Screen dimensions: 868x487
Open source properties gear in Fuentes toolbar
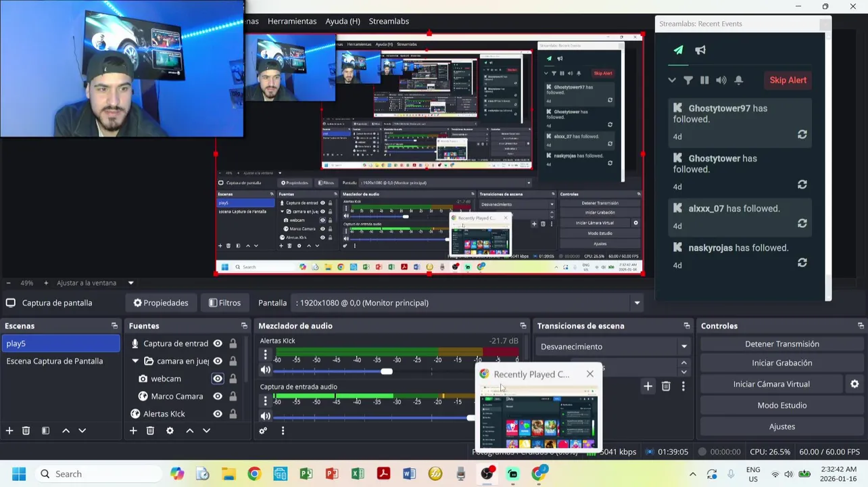[170, 430]
